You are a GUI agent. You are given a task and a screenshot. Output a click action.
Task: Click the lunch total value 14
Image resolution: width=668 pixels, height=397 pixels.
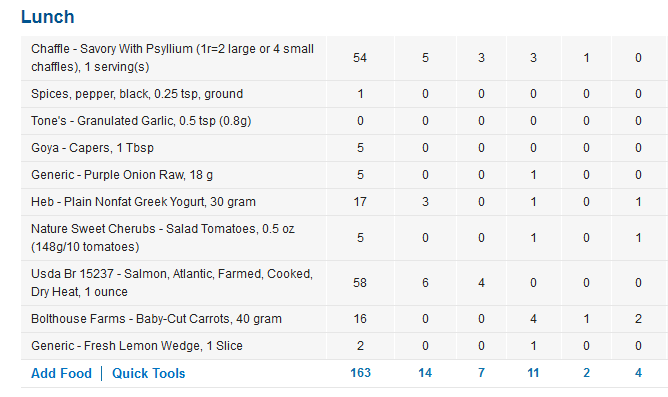[425, 373]
